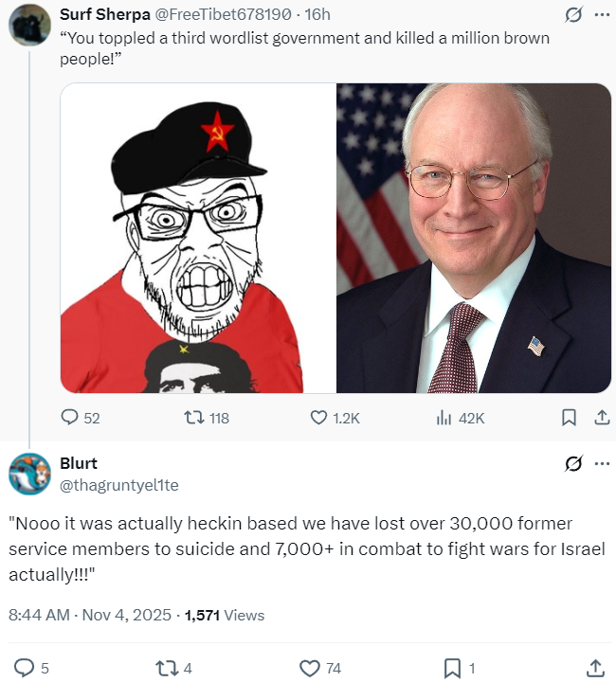Share Surf Sherpa's post
Viewport: 616px width, 682px height.
point(602,418)
